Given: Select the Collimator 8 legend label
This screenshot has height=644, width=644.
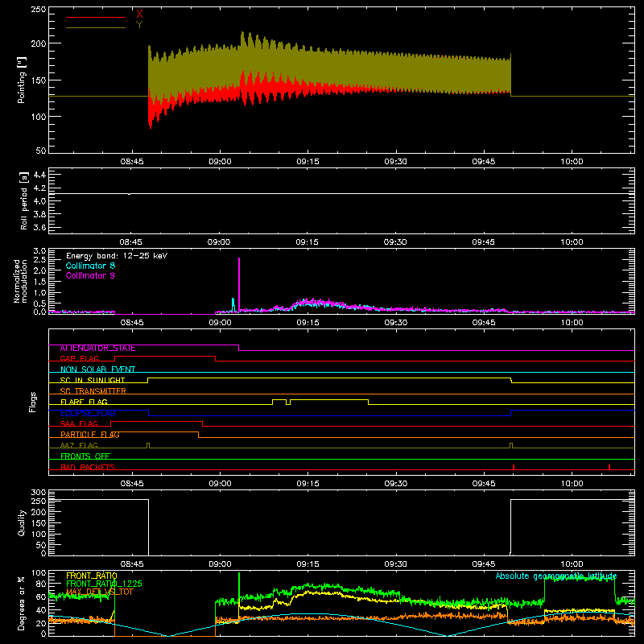Looking at the screenshot, I should (x=90, y=266).
